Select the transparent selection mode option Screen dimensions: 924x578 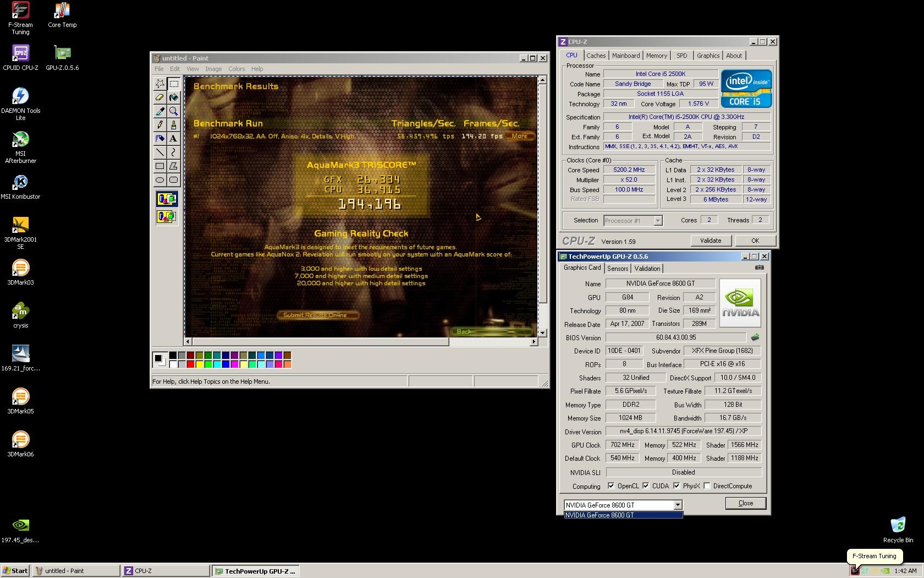coord(167,216)
